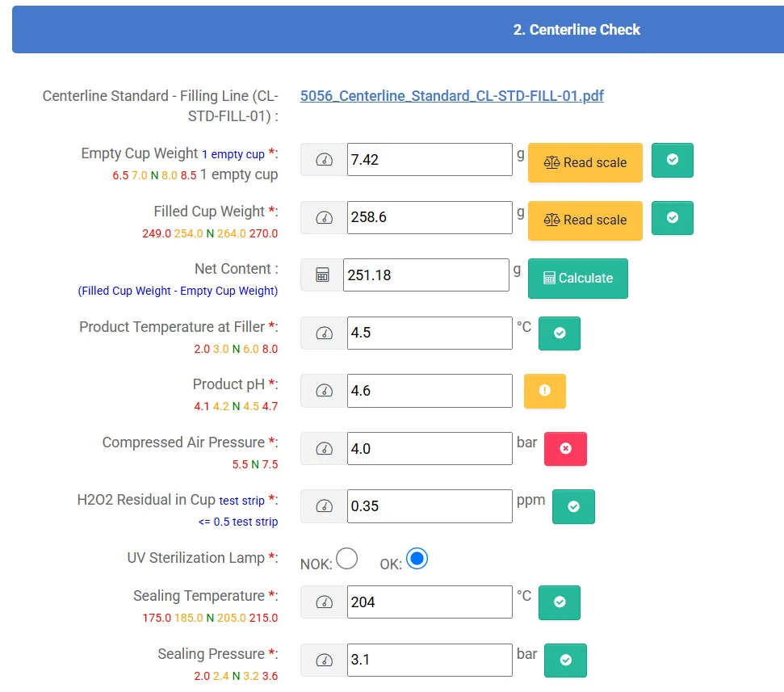Click the yellow warning status for Product pH

[544, 391]
